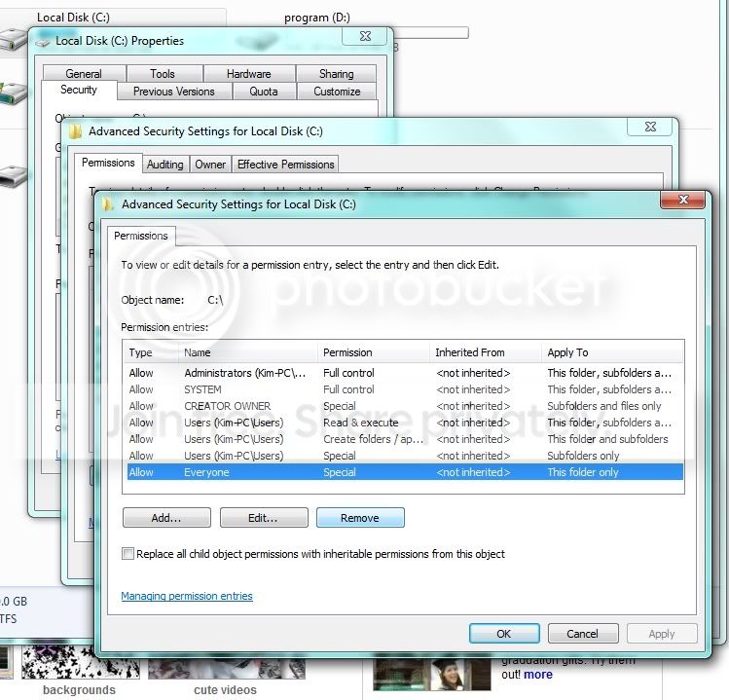Open the Auditing tab
This screenshot has height=700, width=729.
[x=165, y=165]
